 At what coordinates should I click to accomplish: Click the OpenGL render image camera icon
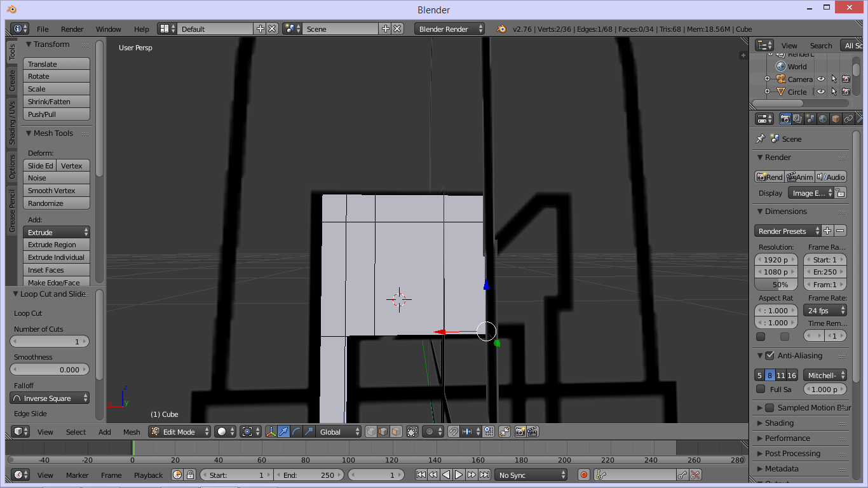pos(520,431)
